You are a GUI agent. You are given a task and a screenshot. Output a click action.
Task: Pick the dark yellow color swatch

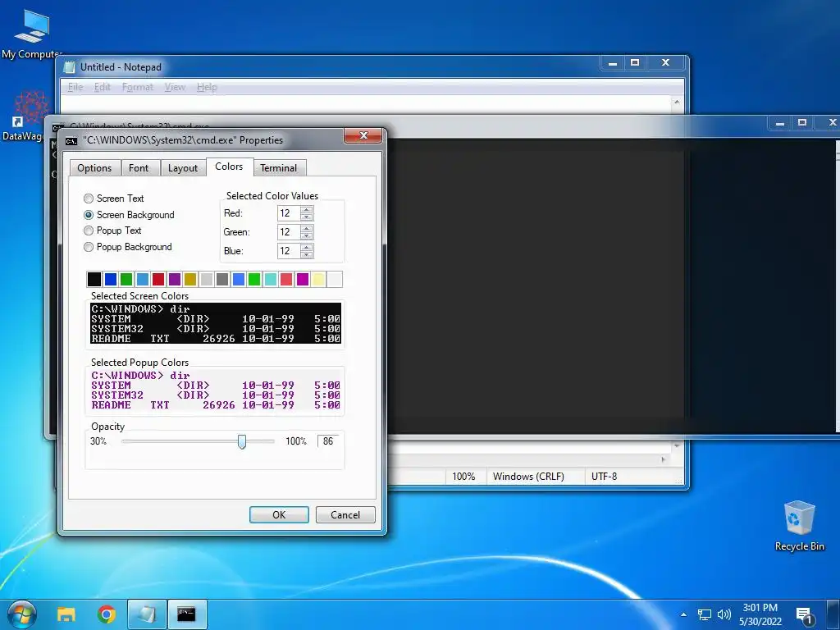coord(190,279)
